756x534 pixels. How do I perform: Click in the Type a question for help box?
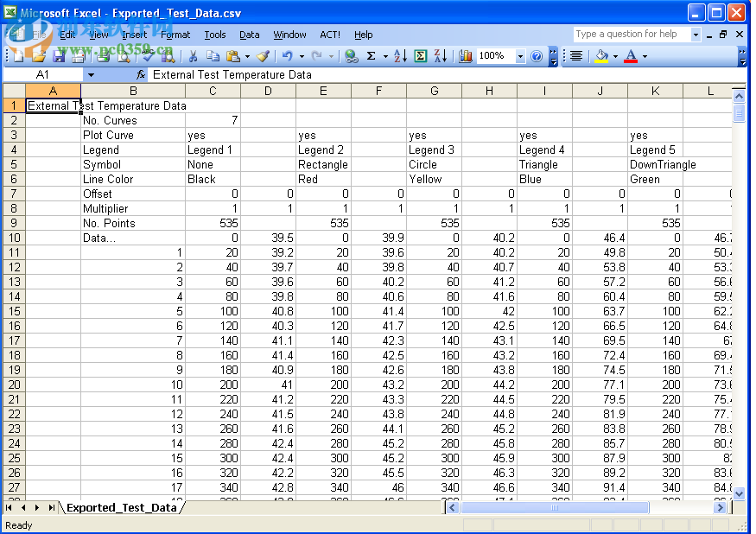coord(632,35)
